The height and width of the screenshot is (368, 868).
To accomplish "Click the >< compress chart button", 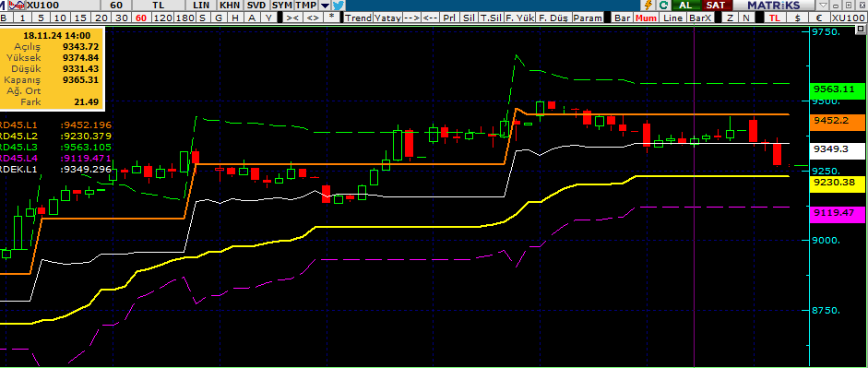I will 292,18.
